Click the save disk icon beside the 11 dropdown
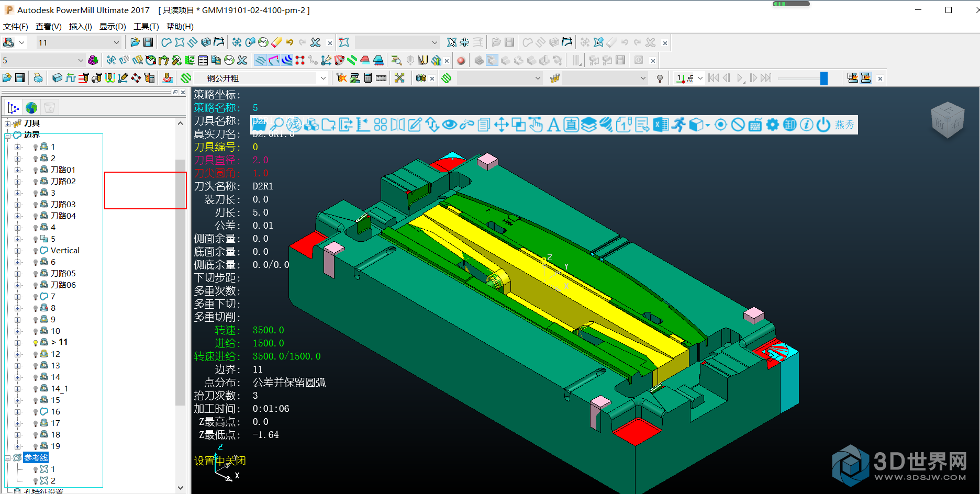Viewport: 980px width, 494px height. coord(148,42)
